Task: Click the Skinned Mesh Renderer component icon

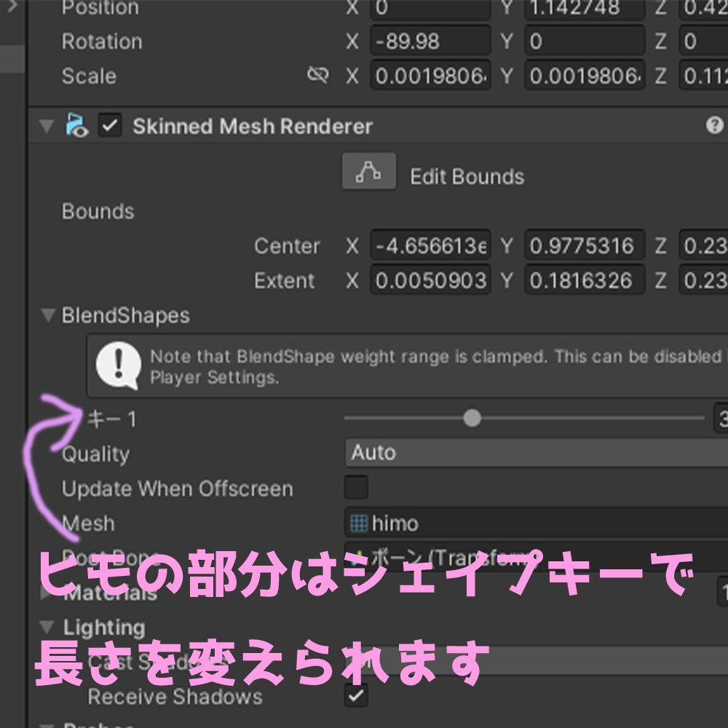Action: point(75,125)
